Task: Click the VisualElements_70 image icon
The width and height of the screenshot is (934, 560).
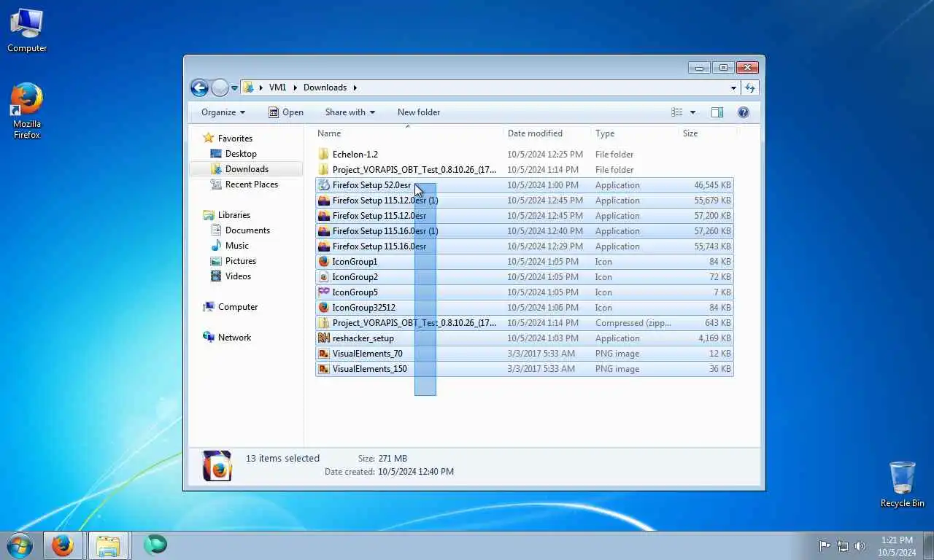Action: coord(324,354)
